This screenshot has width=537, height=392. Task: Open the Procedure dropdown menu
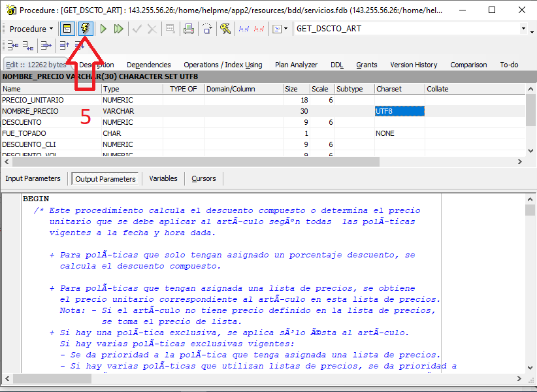tap(31, 29)
